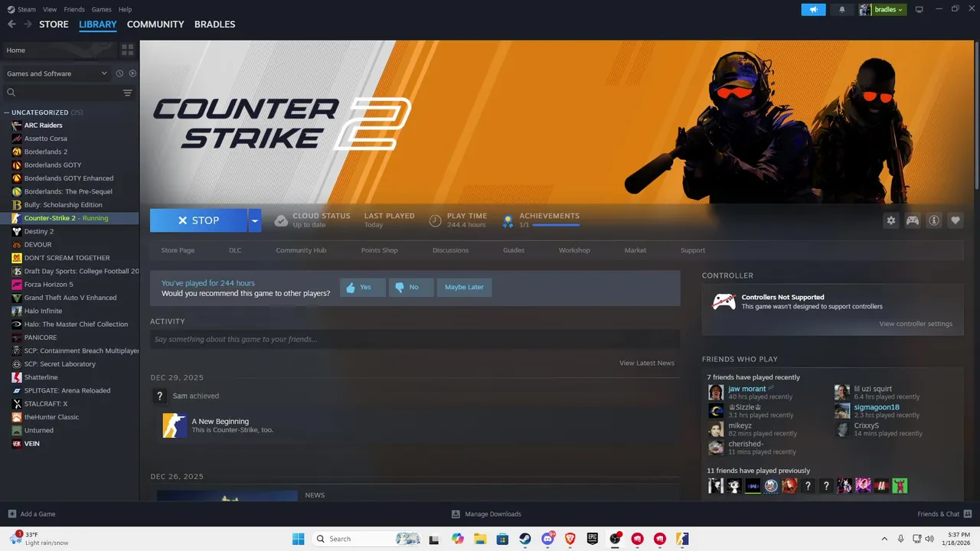Click the achievements ribbon icon
The height and width of the screenshot is (551, 980).
[507, 220]
